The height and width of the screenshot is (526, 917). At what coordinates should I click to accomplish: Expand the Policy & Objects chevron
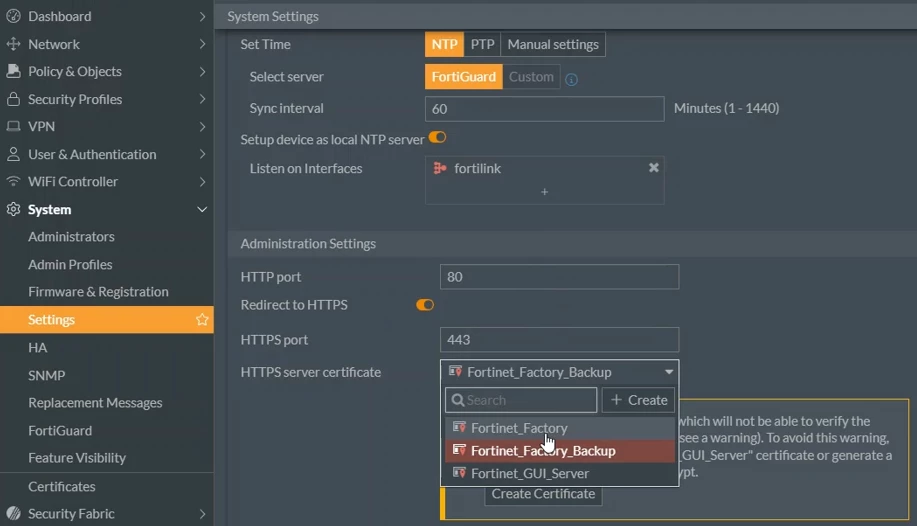(x=202, y=71)
